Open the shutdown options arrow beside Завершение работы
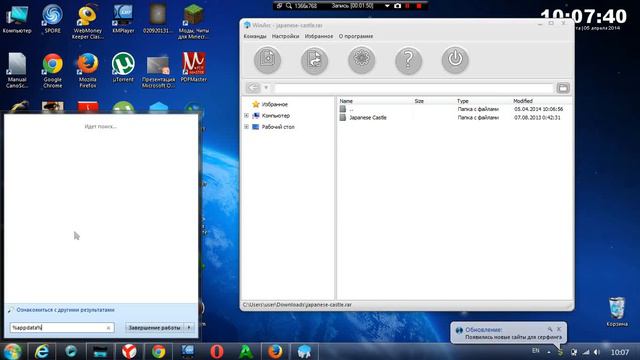This screenshot has height=360, width=640. (x=189, y=328)
